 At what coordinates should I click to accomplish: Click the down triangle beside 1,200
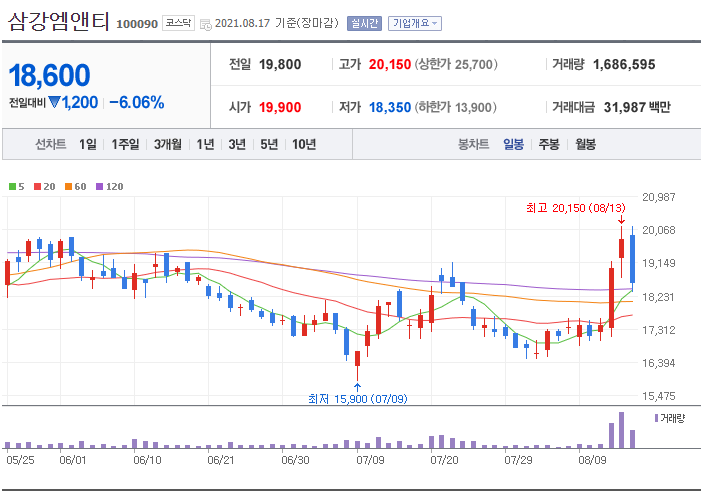55,102
